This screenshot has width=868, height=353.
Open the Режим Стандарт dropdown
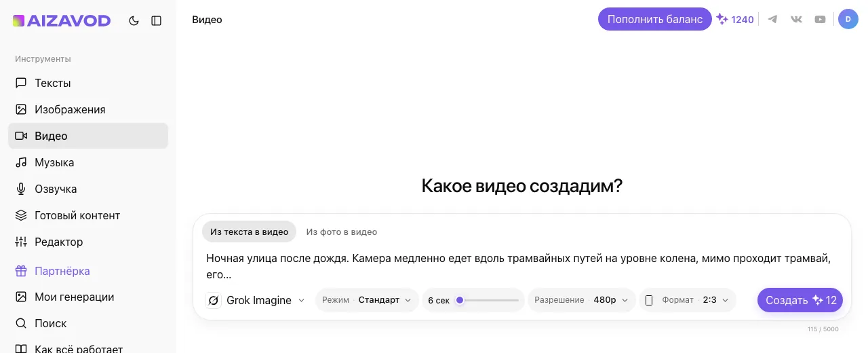367,300
